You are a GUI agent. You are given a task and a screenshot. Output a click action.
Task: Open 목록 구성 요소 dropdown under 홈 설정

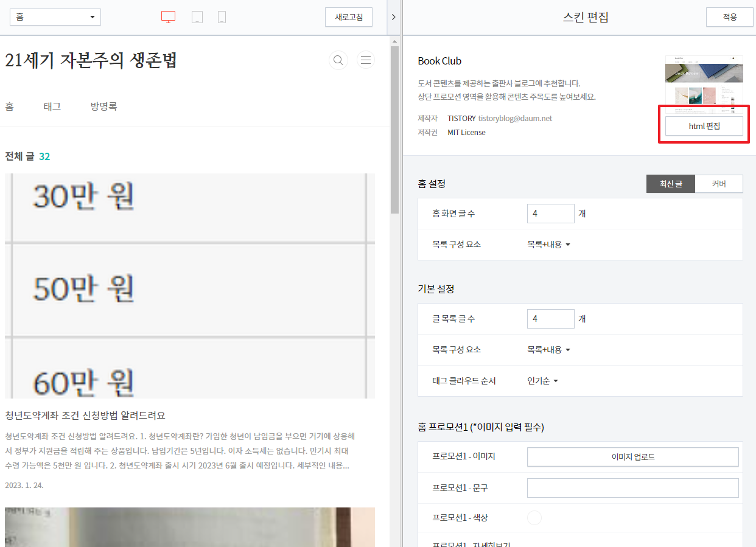click(x=548, y=245)
